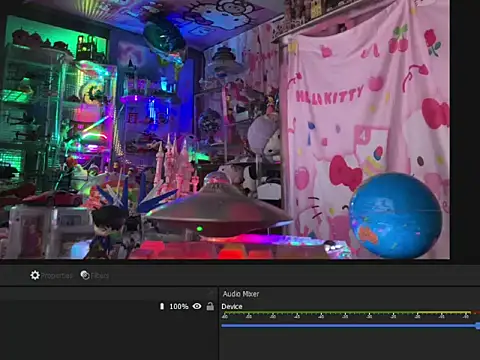Click the dark canvas area beside the preview
The width and height of the screenshot is (480, 360).
click(465, 130)
